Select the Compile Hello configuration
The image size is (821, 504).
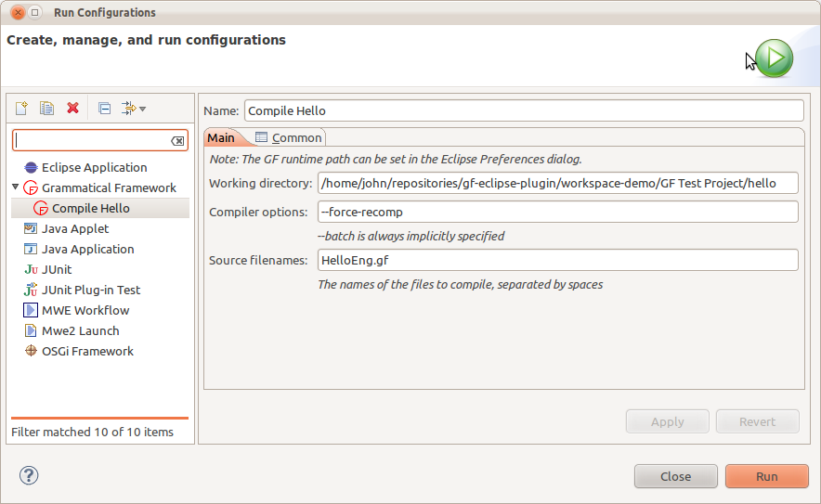click(x=90, y=208)
